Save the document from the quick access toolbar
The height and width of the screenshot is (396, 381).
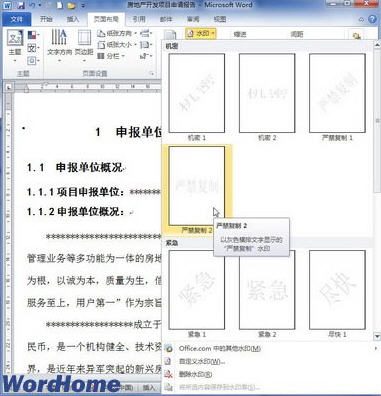click(x=21, y=5)
